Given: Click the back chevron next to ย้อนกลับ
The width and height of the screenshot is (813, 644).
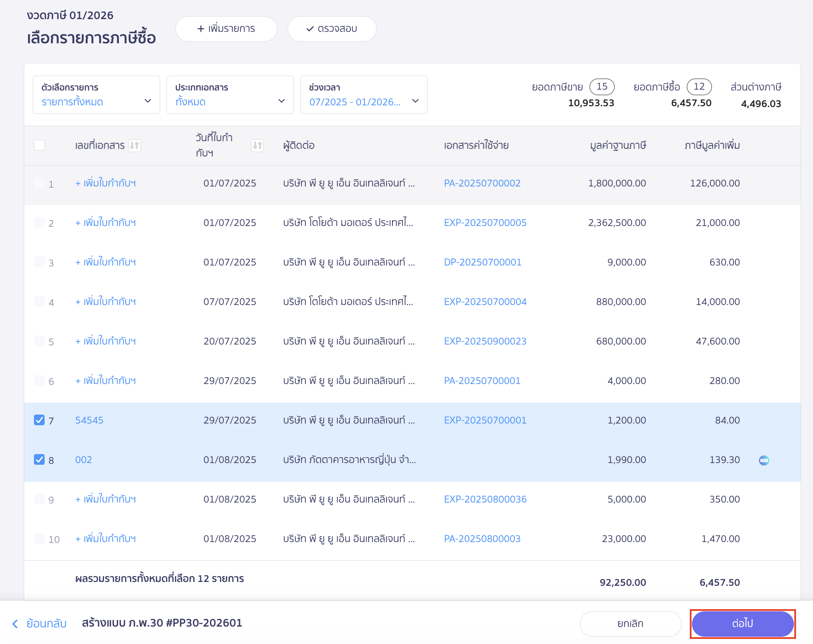Looking at the screenshot, I should 15,624.
